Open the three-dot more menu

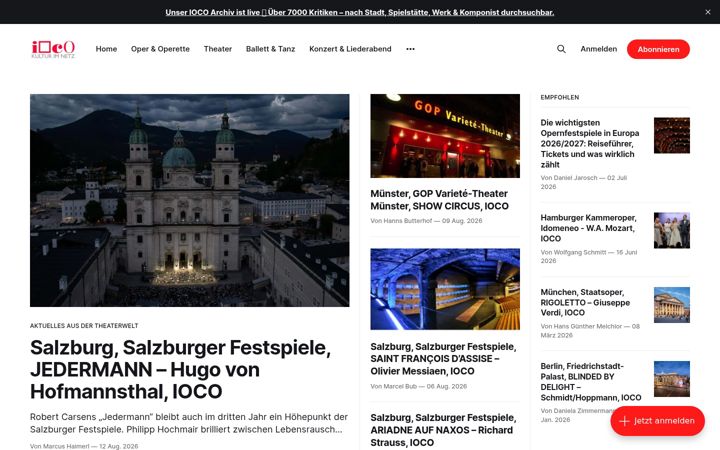tap(410, 49)
